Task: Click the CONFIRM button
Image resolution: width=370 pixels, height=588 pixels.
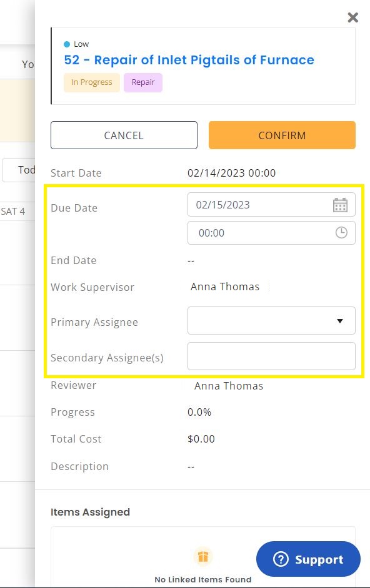Action: pos(282,135)
